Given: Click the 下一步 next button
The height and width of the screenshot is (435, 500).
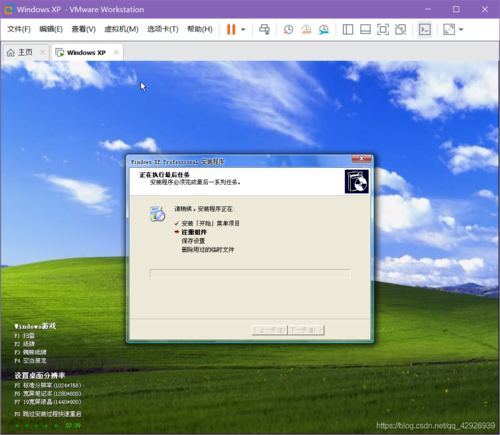Looking at the screenshot, I should click(x=306, y=330).
